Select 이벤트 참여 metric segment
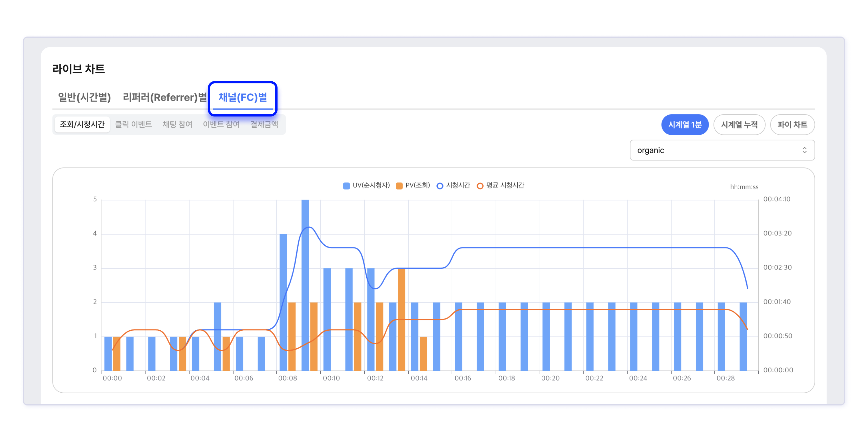 221,124
